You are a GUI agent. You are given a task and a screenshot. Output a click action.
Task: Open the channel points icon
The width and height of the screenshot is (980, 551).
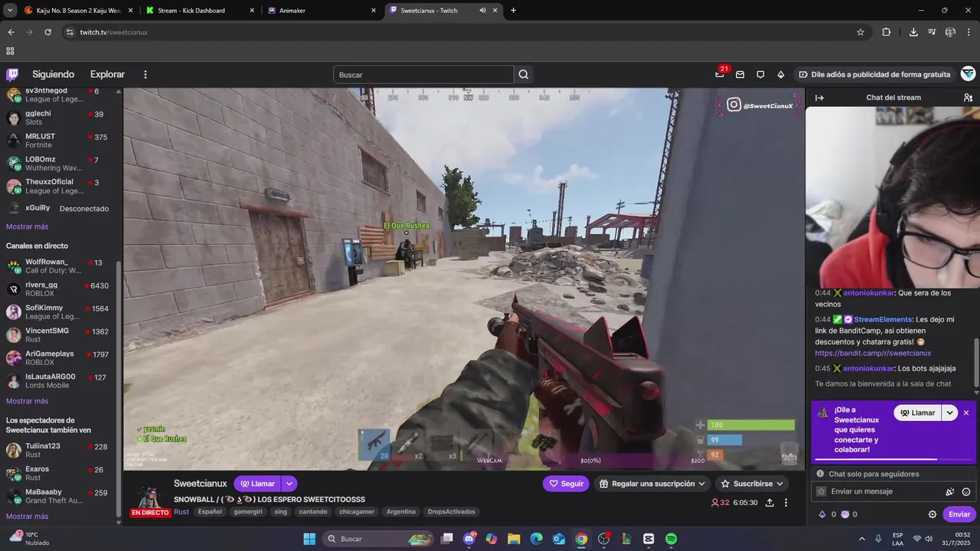pyautogui.click(x=845, y=514)
